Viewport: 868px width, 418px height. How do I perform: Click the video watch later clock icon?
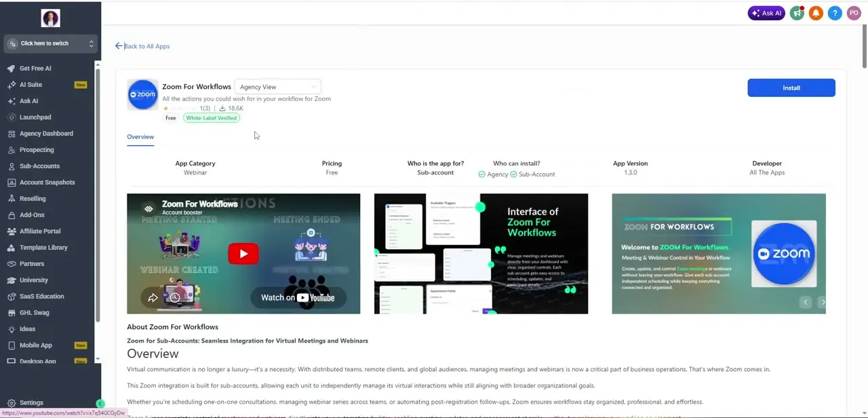coord(175,297)
